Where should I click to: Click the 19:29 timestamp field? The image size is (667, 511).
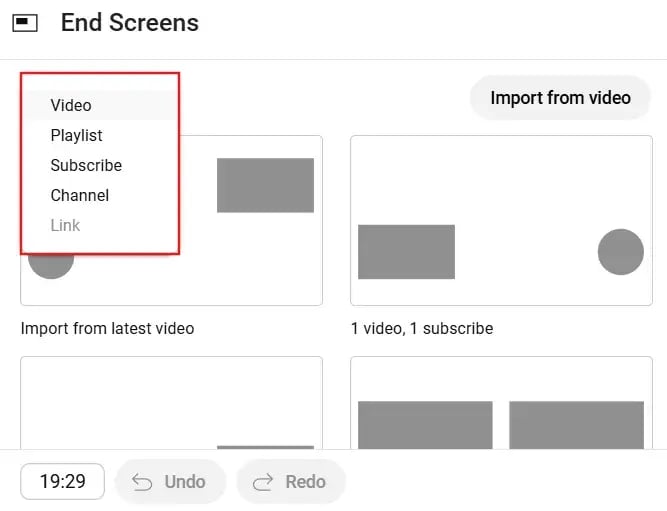coord(62,482)
